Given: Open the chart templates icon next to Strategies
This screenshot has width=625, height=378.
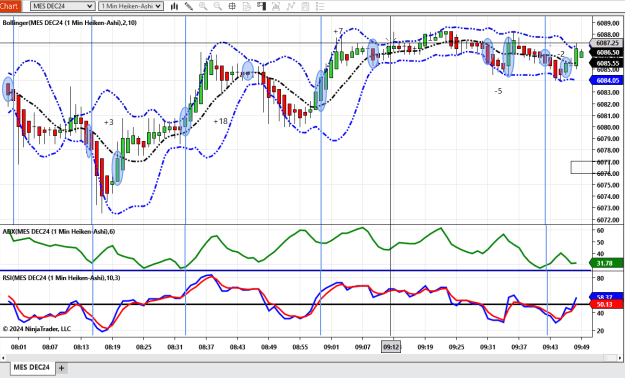Looking at the screenshot, I should tap(305, 6).
